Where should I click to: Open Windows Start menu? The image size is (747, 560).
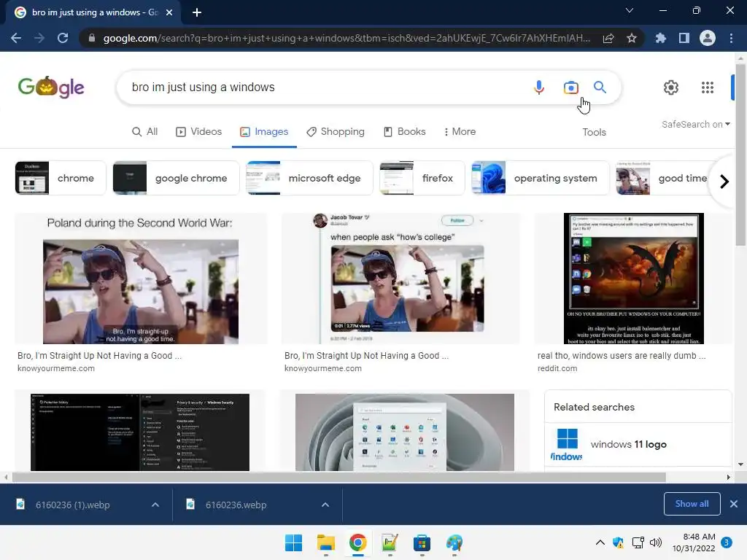click(x=293, y=542)
